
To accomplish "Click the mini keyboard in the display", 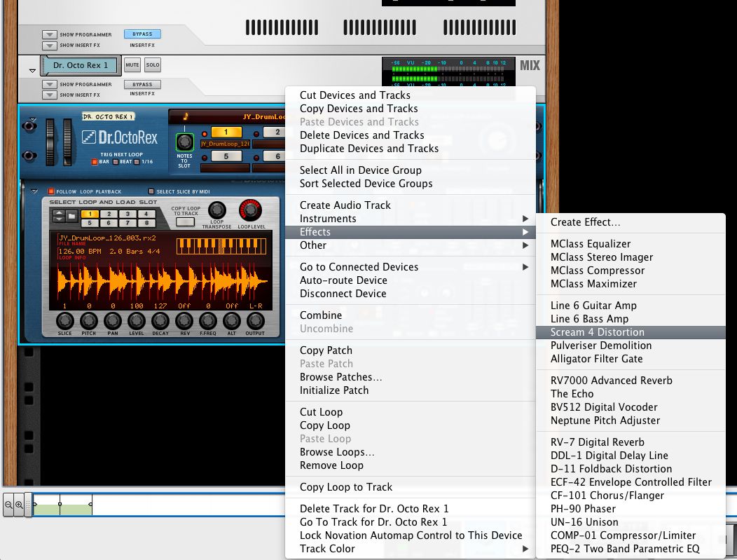I will pyautogui.click(x=221, y=247).
